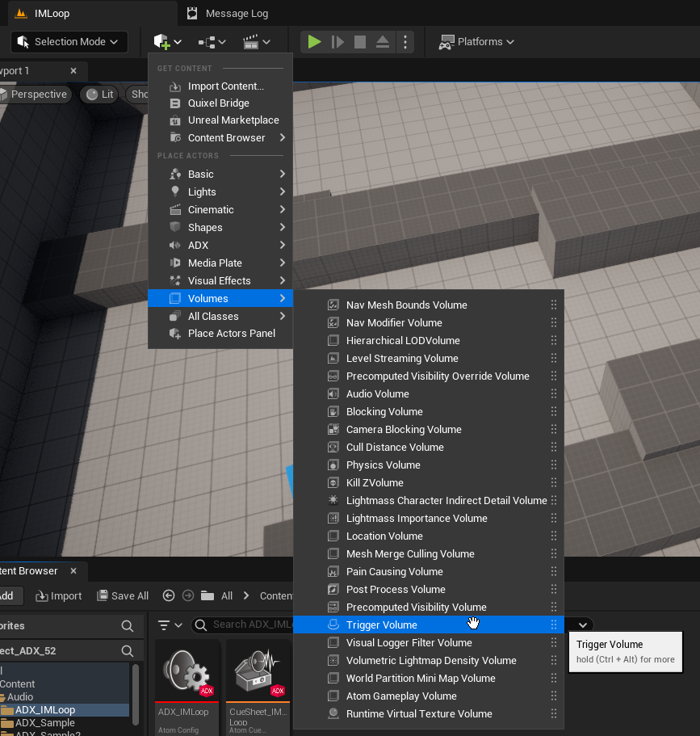Expand the Visual Effects submenu
Screen dimensions: 700x736
pos(220,281)
